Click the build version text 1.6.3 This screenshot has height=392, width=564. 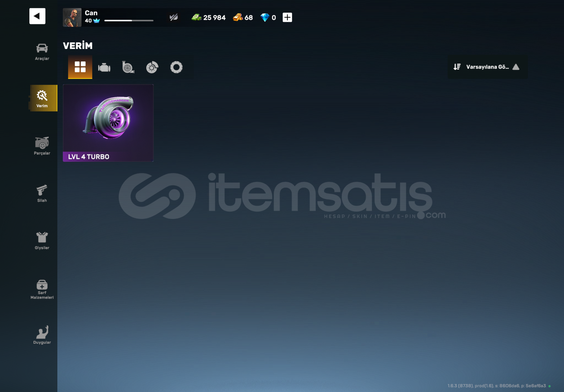(x=497, y=386)
